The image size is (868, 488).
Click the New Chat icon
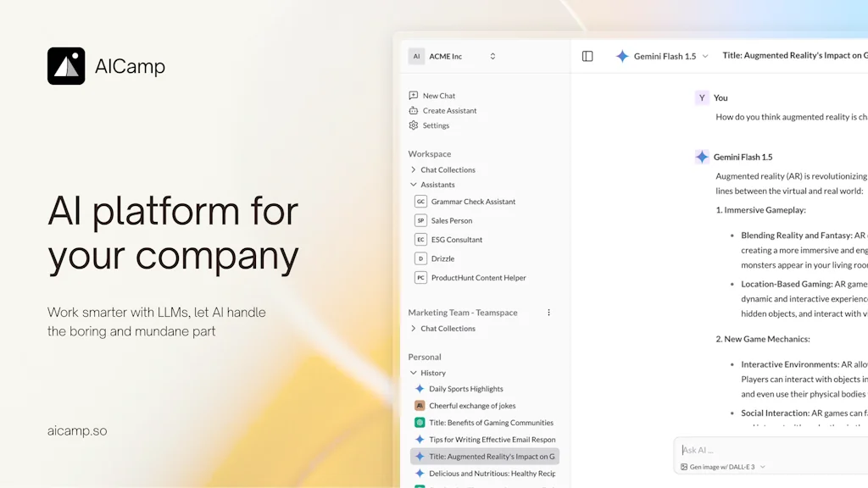414,95
